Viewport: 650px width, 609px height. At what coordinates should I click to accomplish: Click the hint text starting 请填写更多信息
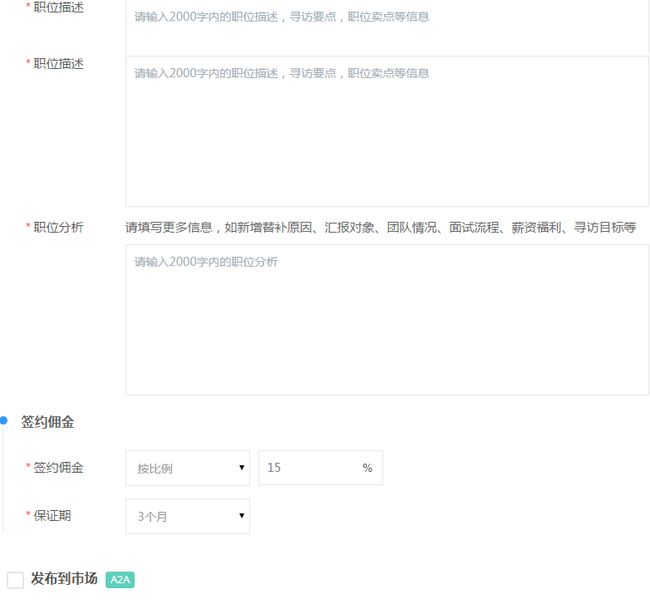[x=381, y=227]
